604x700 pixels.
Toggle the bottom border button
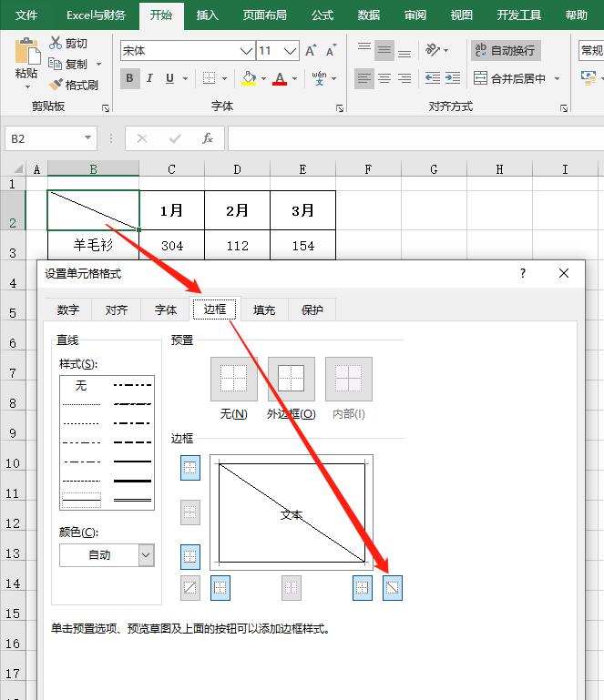(190, 557)
